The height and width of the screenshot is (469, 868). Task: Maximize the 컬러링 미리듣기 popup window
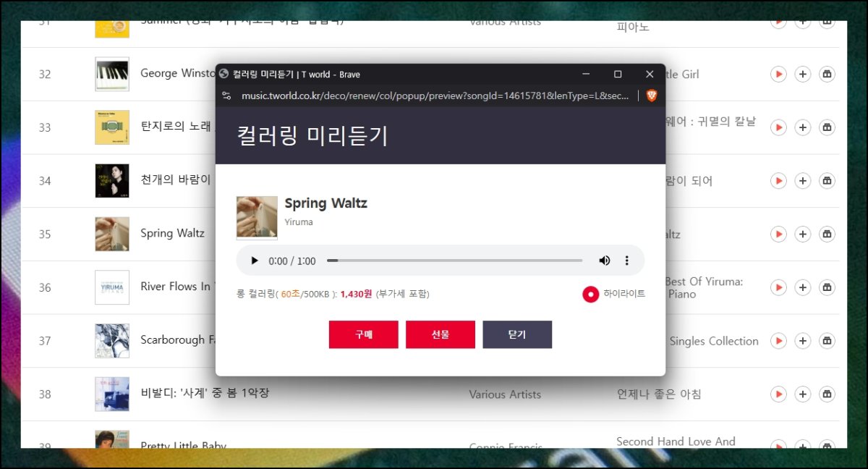618,74
